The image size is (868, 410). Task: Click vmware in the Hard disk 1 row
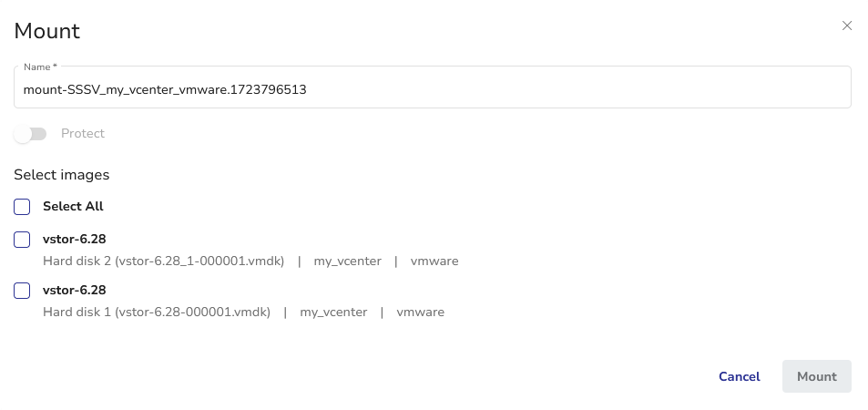420,313
